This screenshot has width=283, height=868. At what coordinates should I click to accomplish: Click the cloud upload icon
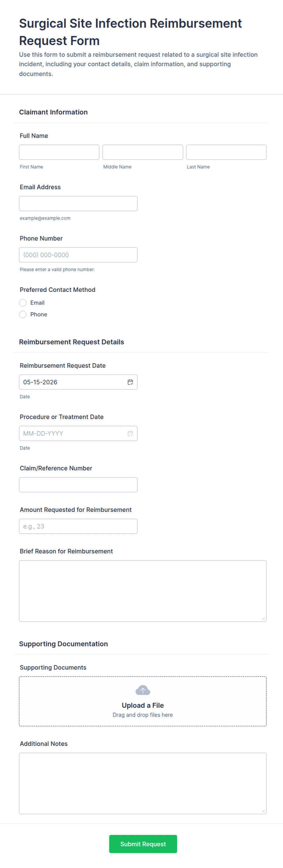click(142, 690)
